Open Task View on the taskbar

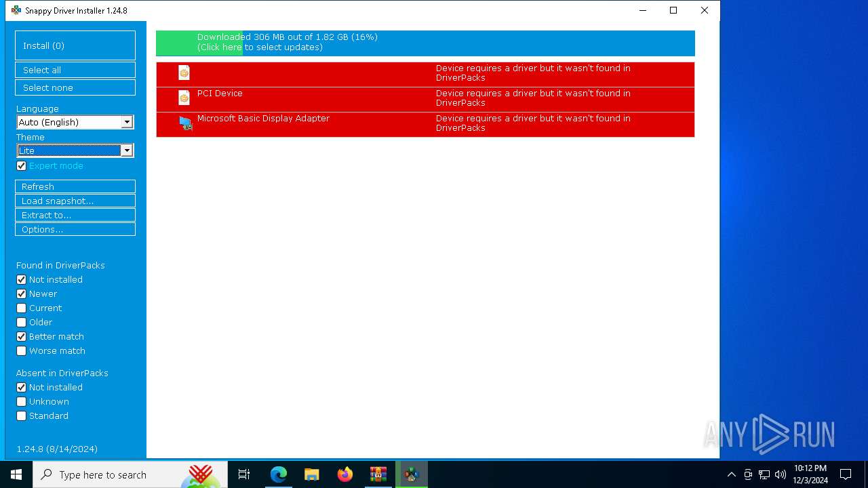tap(244, 474)
